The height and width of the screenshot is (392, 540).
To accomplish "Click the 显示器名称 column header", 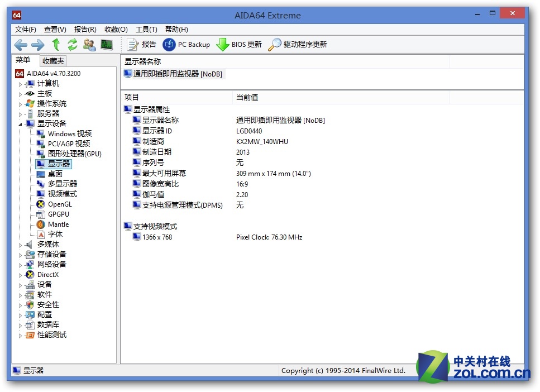I will (285, 61).
